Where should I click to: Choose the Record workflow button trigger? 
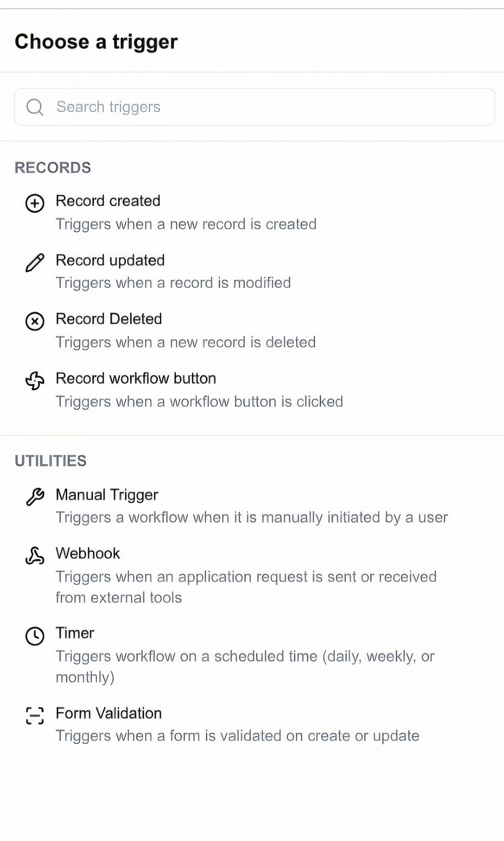(136, 378)
